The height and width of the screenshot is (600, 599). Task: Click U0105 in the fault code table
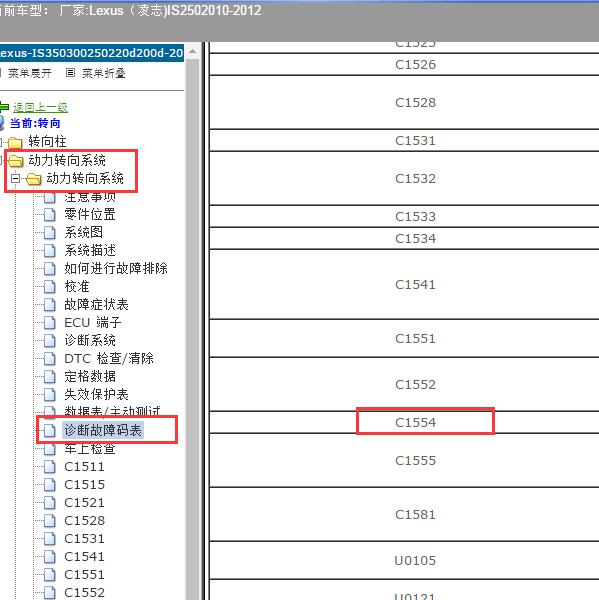[x=415, y=560]
